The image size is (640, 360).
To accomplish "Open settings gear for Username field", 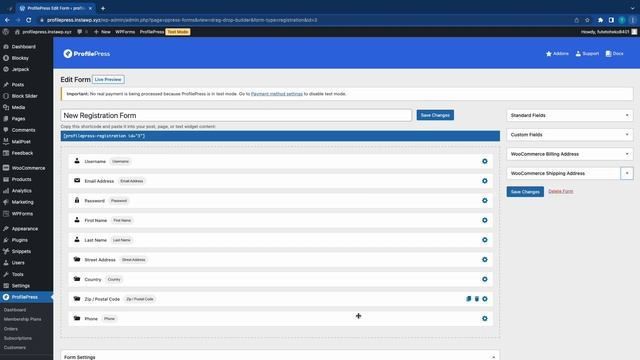I will coord(484,161).
